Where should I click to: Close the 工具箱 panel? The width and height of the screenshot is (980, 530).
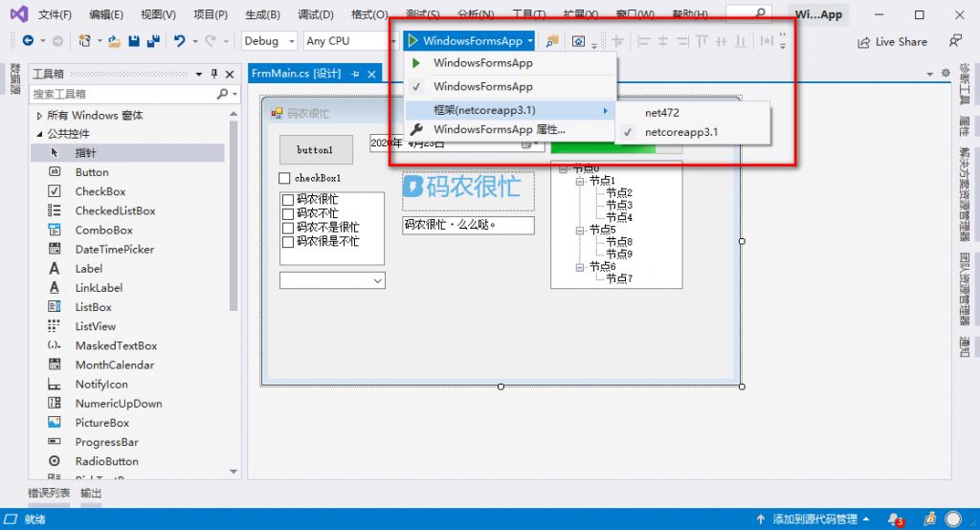point(230,74)
